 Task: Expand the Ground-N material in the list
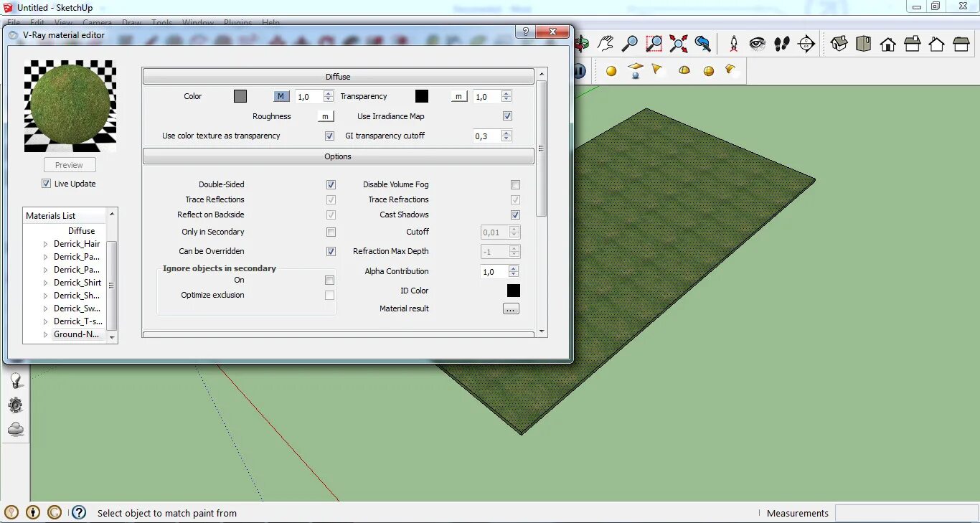coord(44,334)
